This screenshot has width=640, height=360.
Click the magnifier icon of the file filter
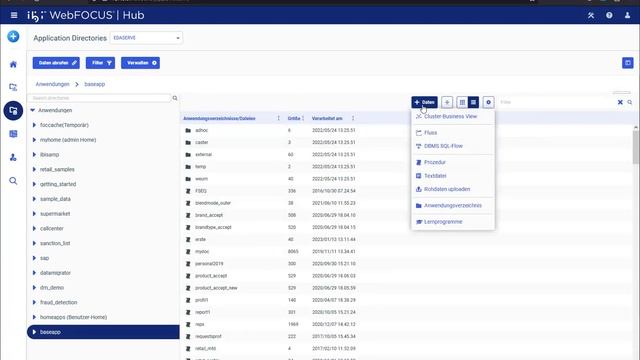coord(630,102)
